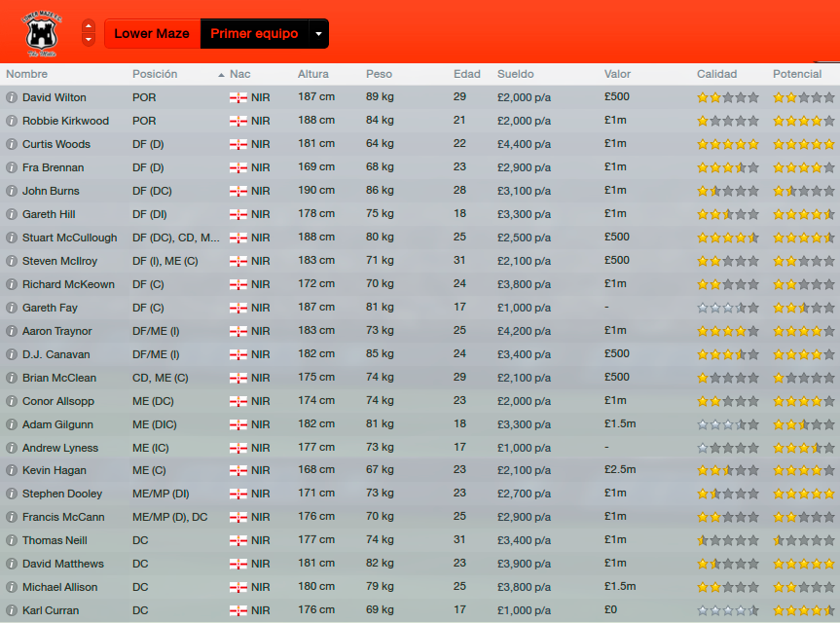Viewport: 840px width, 623px height.
Task: Select the Primer equipo button
Action: coord(254,34)
